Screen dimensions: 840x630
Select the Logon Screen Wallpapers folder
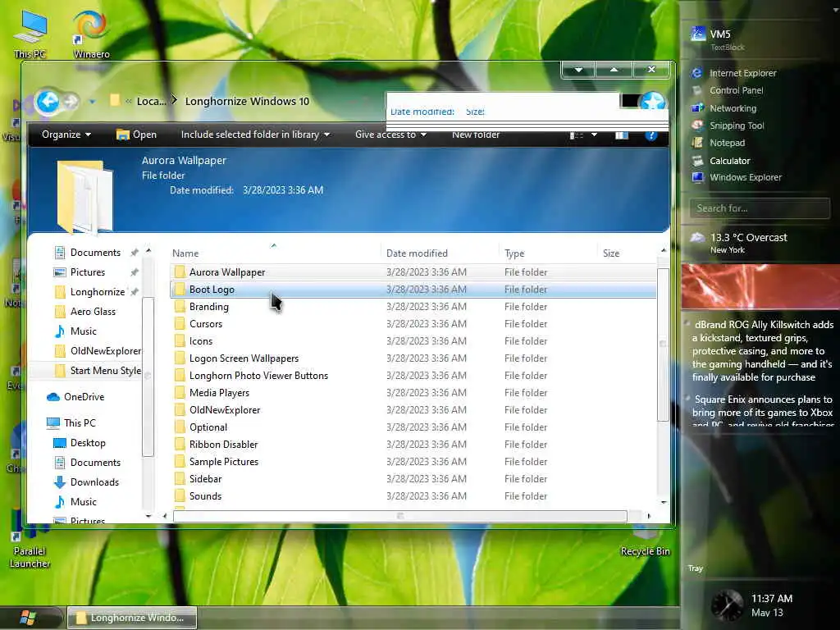[x=413, y=358]
